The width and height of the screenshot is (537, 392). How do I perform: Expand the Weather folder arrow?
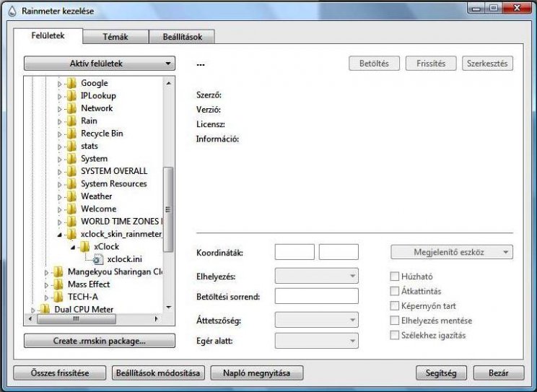(60, 197)
